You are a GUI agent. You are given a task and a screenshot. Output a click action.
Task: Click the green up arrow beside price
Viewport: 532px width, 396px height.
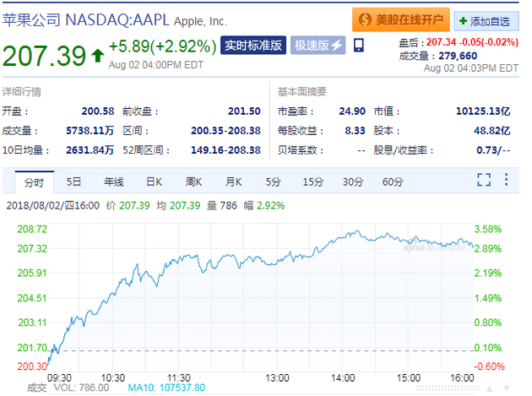click(x=97, y=56)
